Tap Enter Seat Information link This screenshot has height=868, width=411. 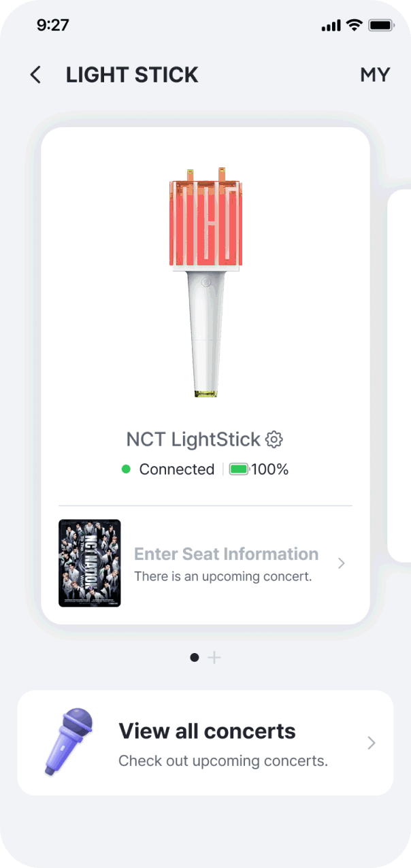pyautogui.click(x=226, y=554)
